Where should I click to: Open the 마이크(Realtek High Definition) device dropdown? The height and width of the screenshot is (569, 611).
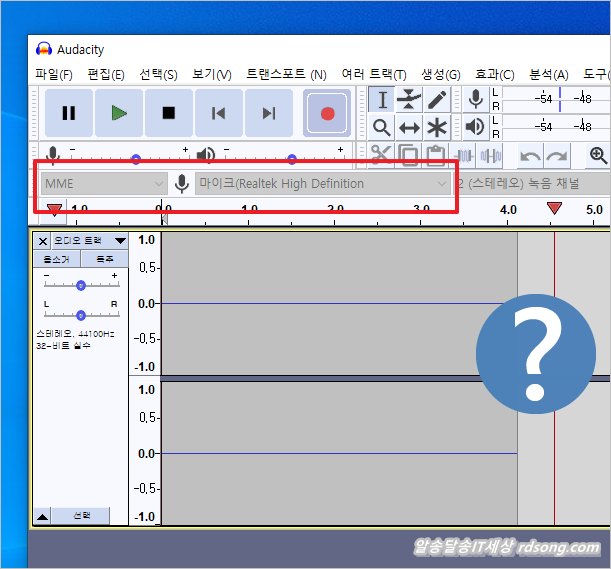coord(323,183)
